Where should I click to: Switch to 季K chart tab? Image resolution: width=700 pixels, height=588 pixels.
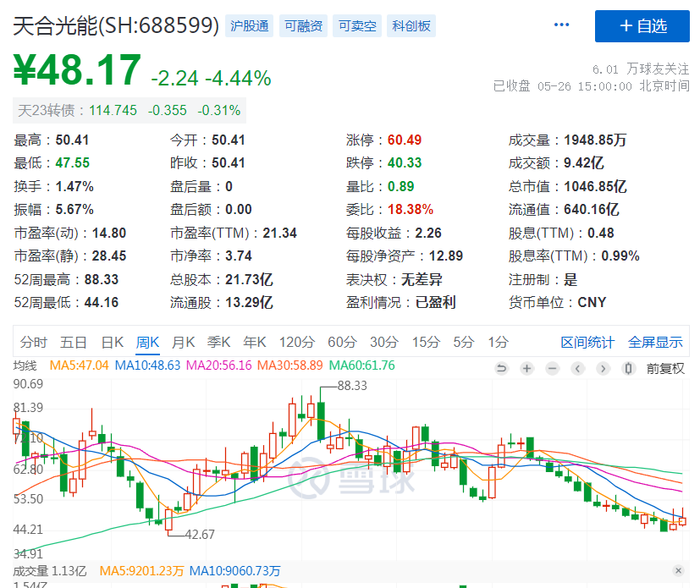coord(218,342)
